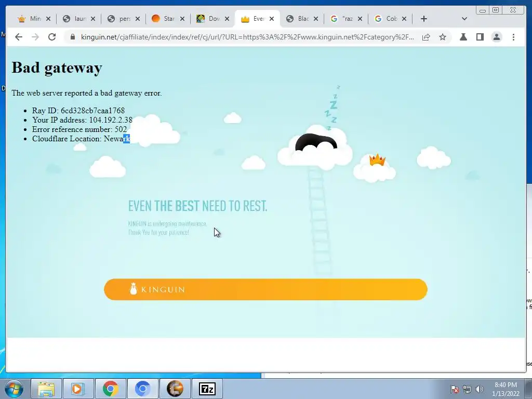Image resolution: width=532 pixels, height=399 pixels.
Task: Click the IP address 104.192.2.38 line
Action: tap(82, 120)
